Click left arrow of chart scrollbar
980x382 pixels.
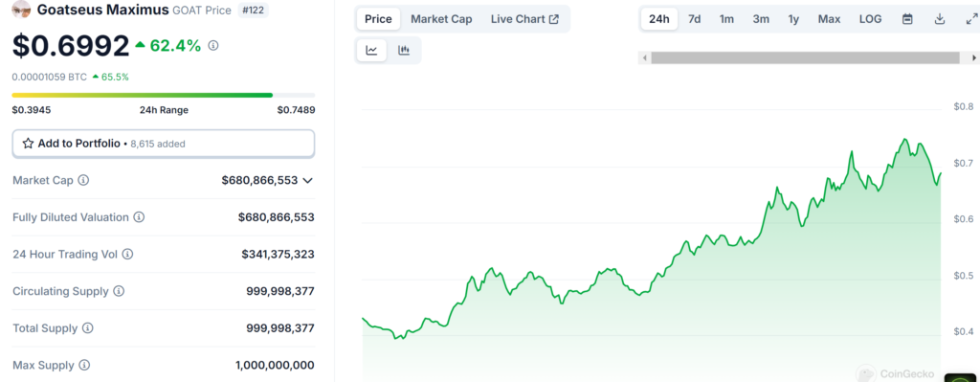tap(643, 57)
